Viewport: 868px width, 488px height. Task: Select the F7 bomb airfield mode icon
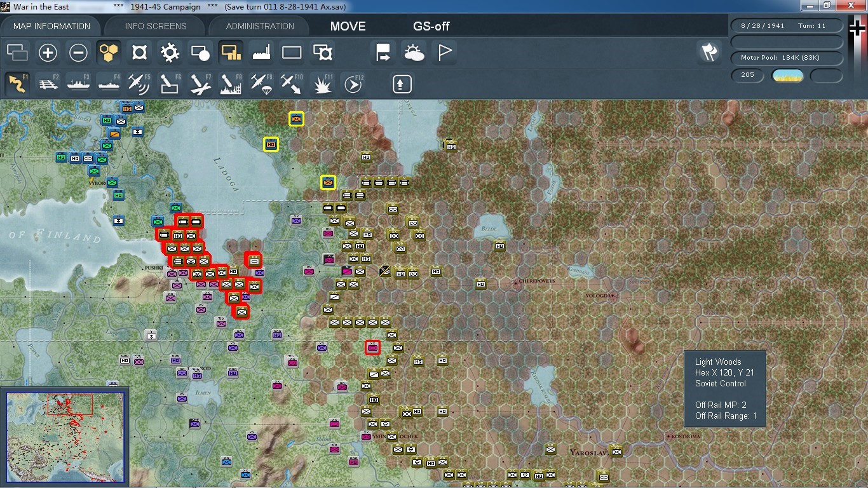point(200,84)
